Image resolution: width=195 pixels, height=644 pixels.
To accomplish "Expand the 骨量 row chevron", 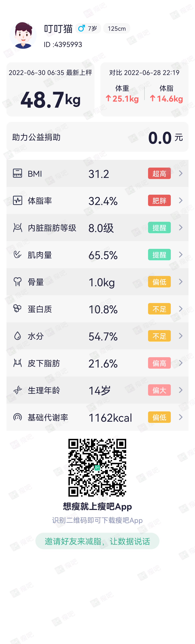I will [181, 282].
